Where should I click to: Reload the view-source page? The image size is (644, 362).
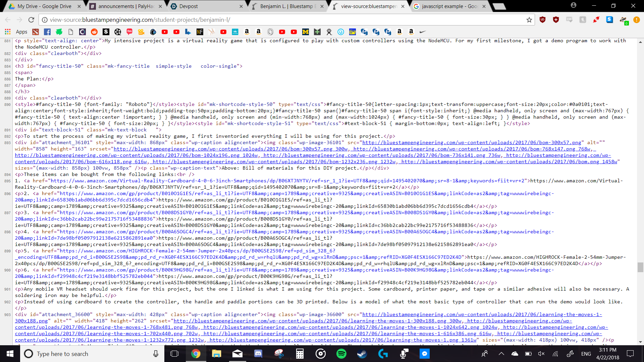coord(31,20)
